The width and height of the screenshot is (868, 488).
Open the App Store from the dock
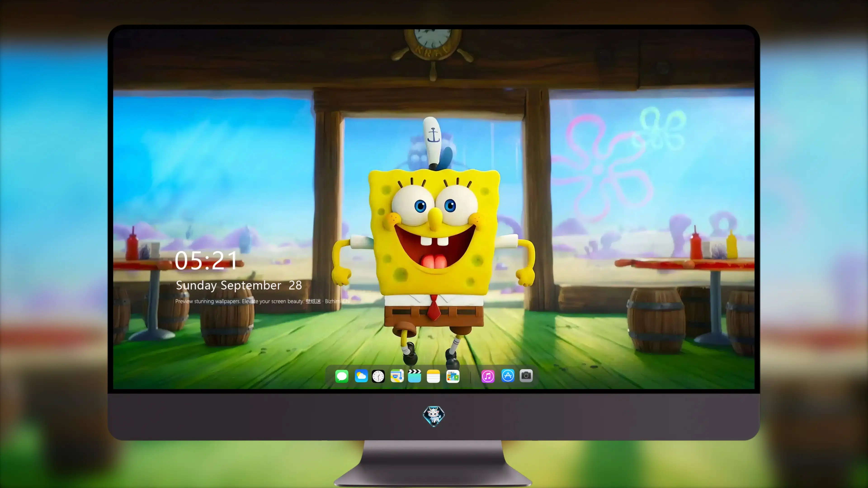(508, 375)
